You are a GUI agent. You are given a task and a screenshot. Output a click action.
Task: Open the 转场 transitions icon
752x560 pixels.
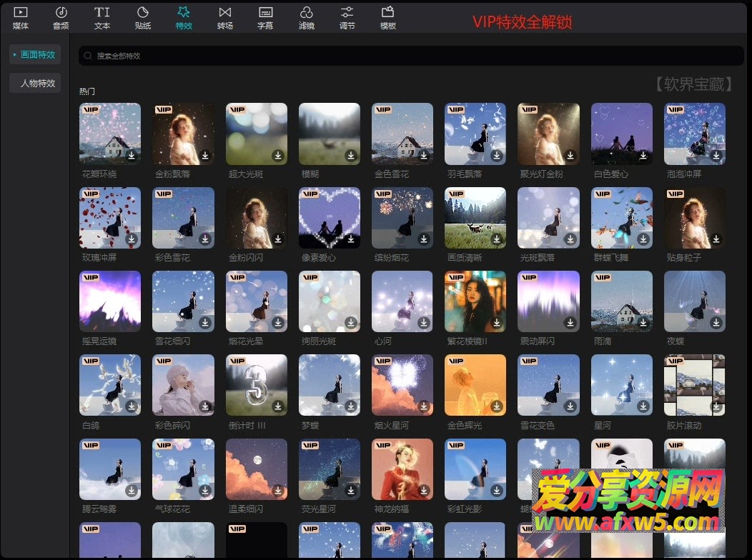[x=225, y=13]
